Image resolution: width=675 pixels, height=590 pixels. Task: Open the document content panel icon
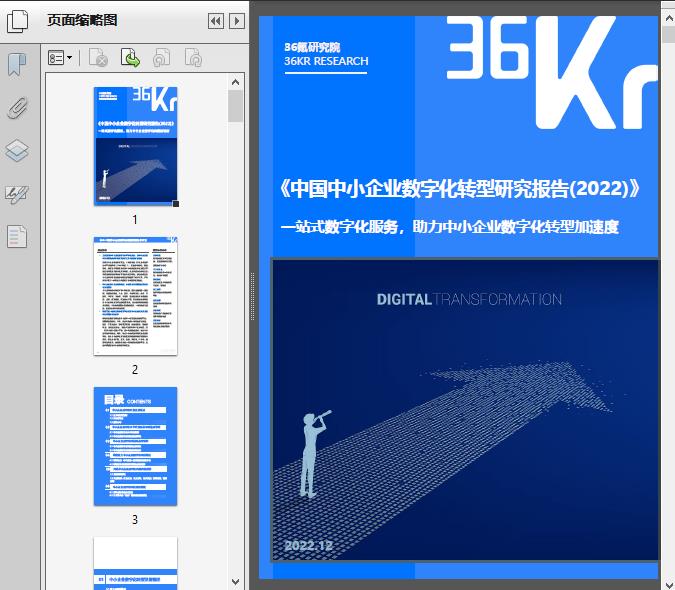click(17, 237)
